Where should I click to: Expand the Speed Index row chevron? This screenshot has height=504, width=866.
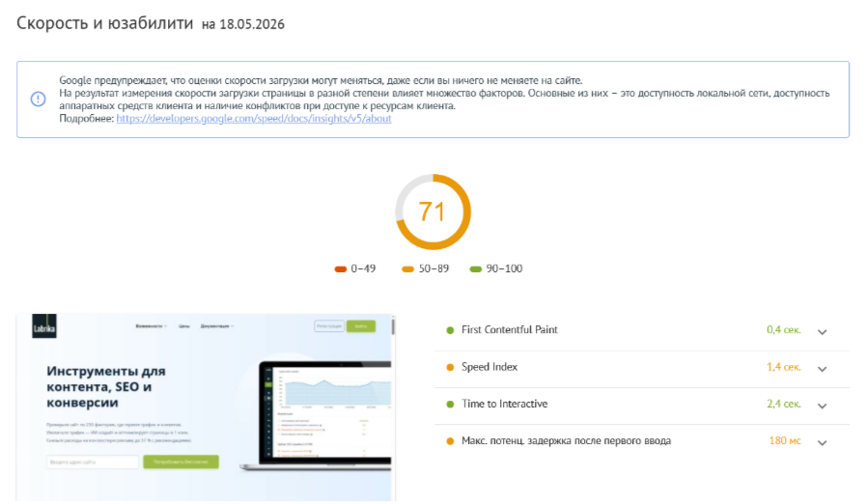[x=822, y=369]
